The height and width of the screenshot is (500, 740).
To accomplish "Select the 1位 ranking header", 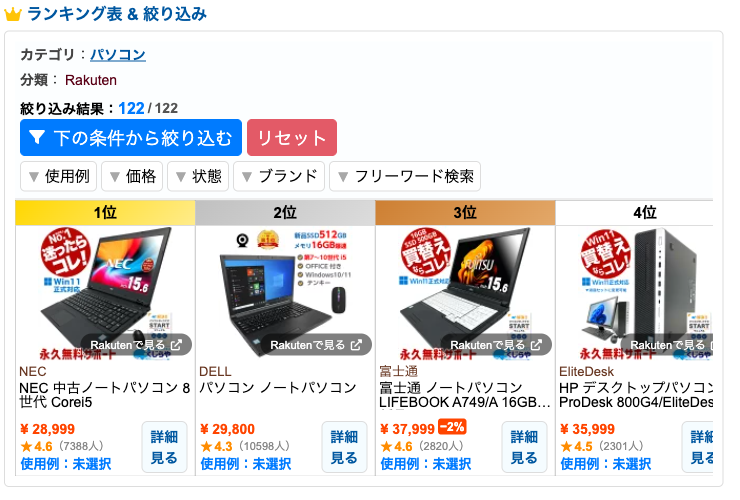I will click(x=105, y=213).
